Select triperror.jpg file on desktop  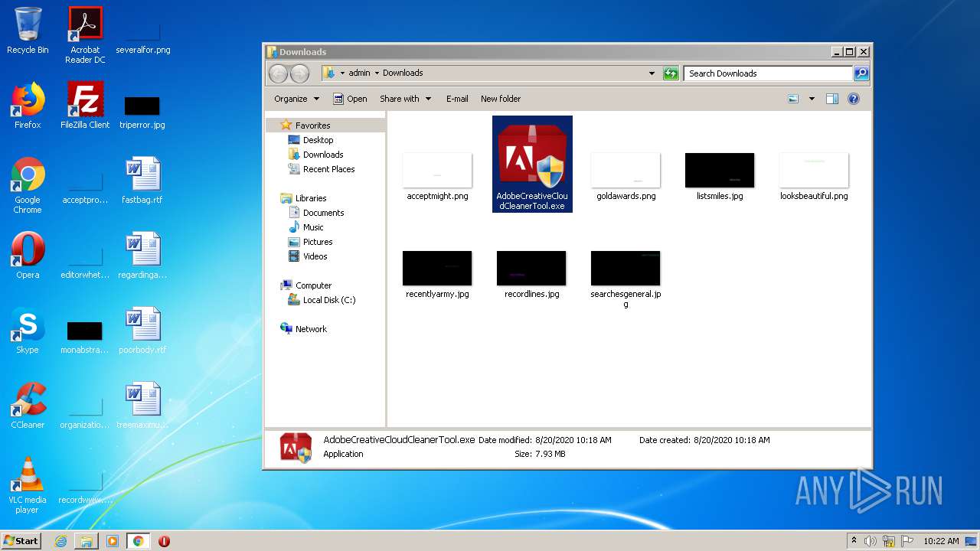point(142,112)
